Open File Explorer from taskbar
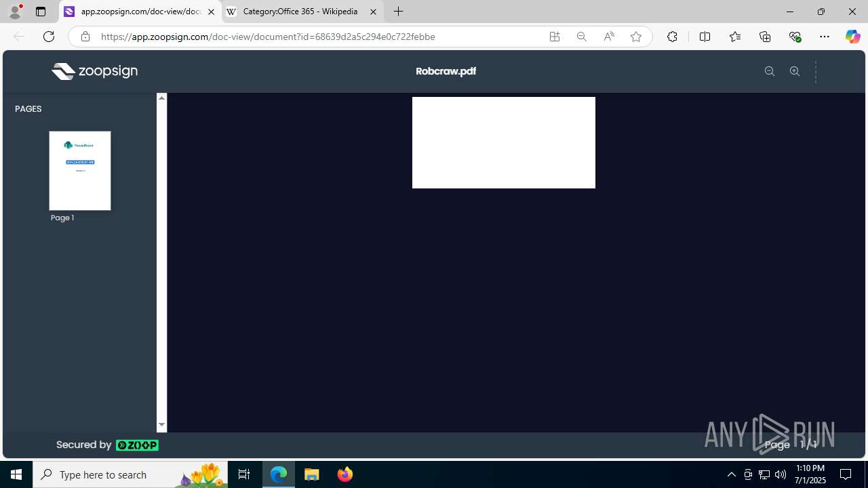The image size is (868, 488). 312,474
